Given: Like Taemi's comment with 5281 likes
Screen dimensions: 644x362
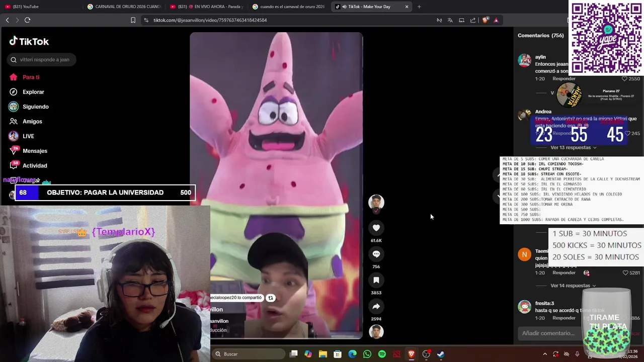Looking at the screenshot, I should [x=625, y=273].
